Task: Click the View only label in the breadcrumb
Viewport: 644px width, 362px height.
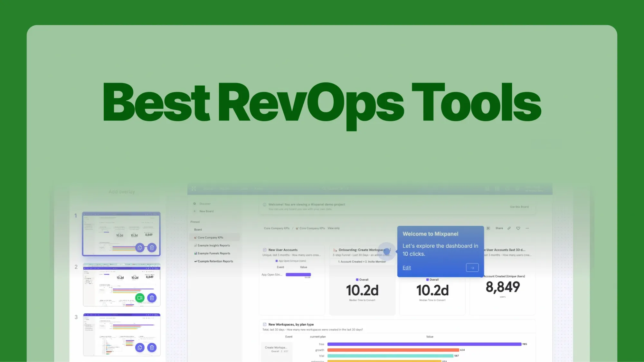Action: coord(334,228)
